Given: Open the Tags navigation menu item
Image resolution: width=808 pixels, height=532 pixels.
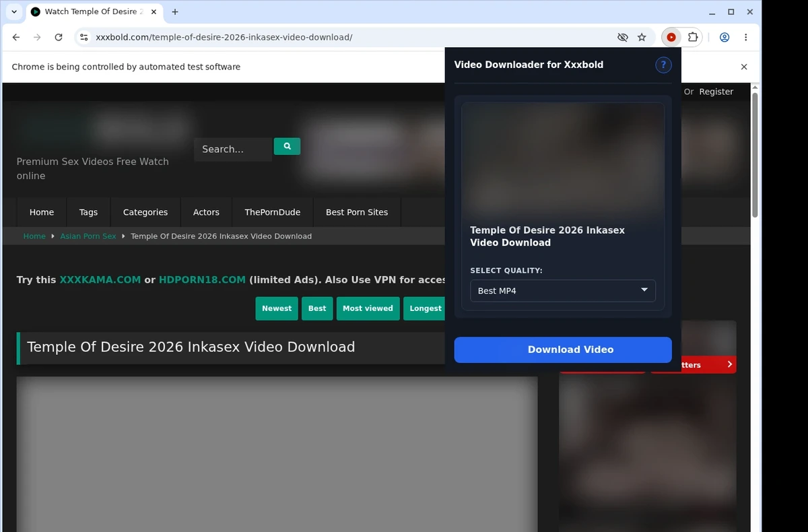Looking at the screenshot, I should coord(88,212).
